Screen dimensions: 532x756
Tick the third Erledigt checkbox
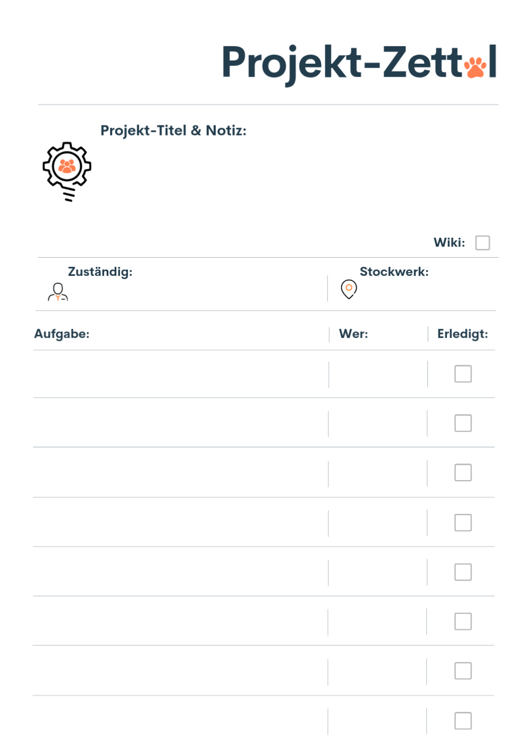463,473
